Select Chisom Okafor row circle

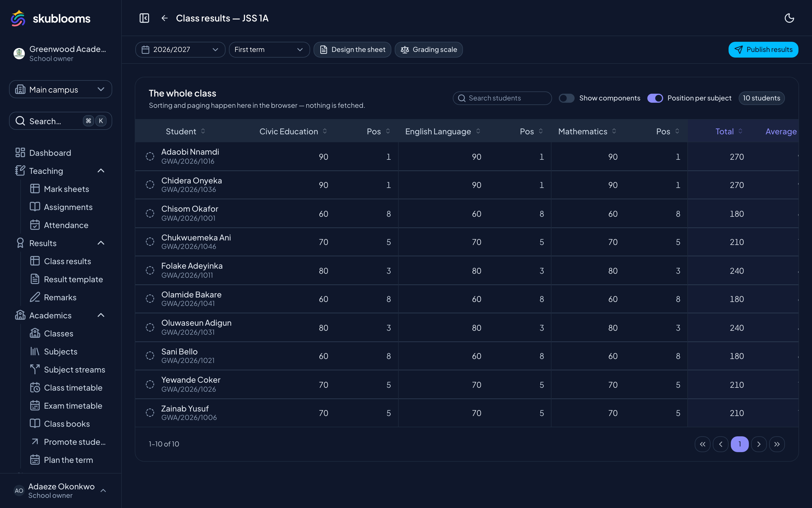[150, 213]
